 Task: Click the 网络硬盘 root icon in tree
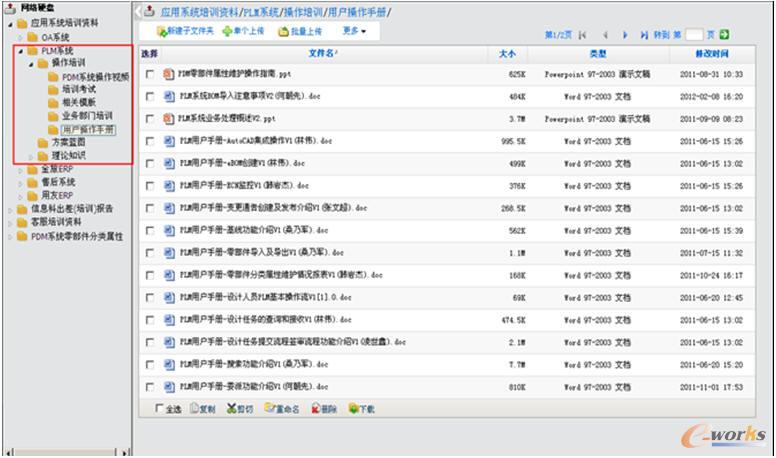[x=10, y=8]
